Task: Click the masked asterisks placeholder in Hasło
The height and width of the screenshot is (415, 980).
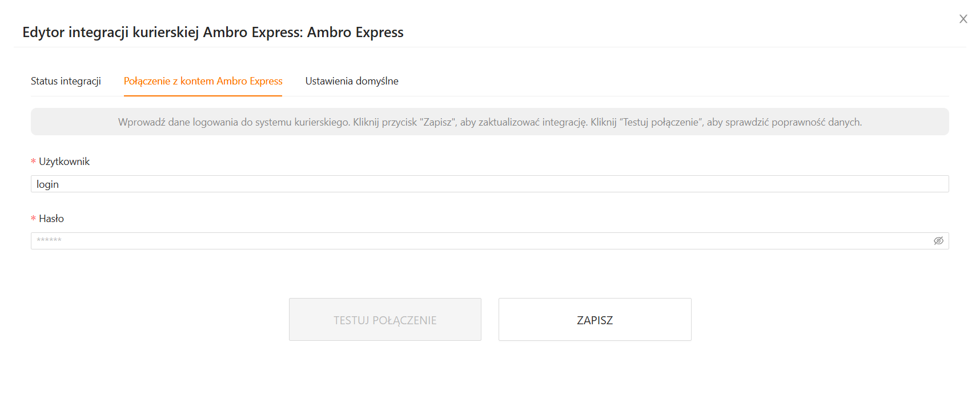Action: (x=49, y=240)
